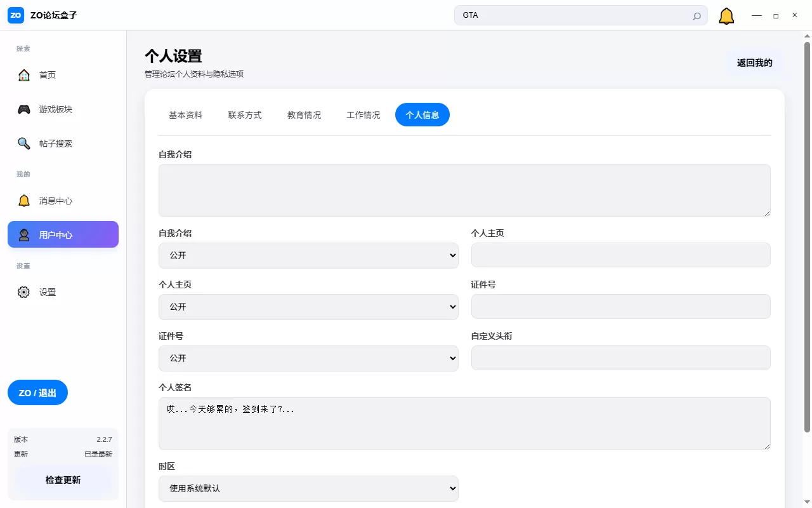
Task: Switch to the 教育情况 tab
Action: pos(304,115)
